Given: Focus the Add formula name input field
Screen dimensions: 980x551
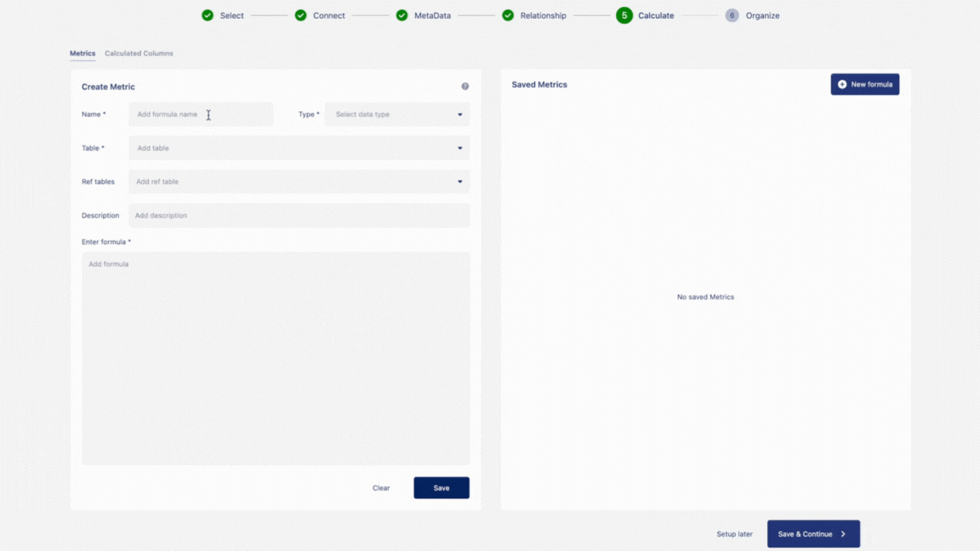Looking at the screenshot, I should click(x=201, y=115).
